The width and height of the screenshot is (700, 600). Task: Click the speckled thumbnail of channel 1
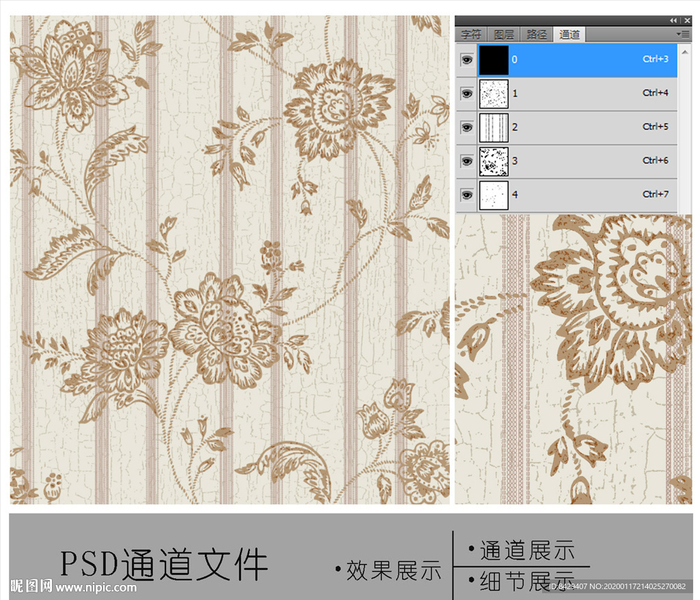[494, 94]
